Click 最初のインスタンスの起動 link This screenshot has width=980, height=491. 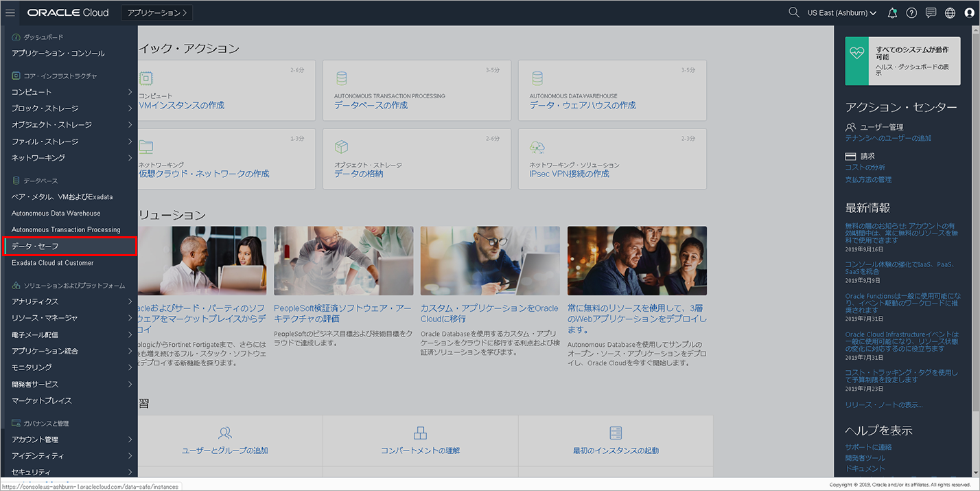click(x=616, y=450)
